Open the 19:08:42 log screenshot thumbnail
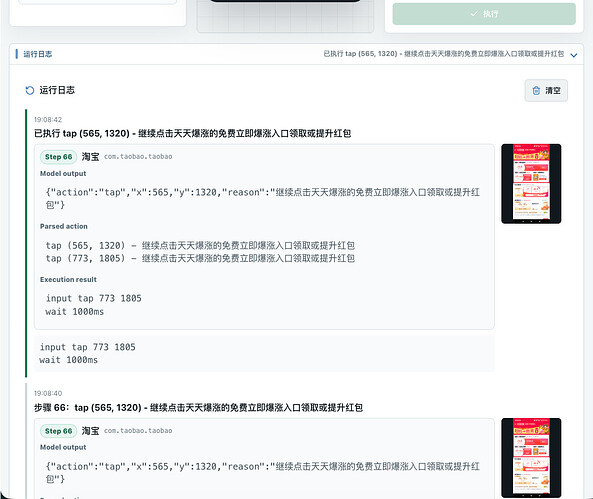This screenshot has height=499, width=593. coord(531,183)
